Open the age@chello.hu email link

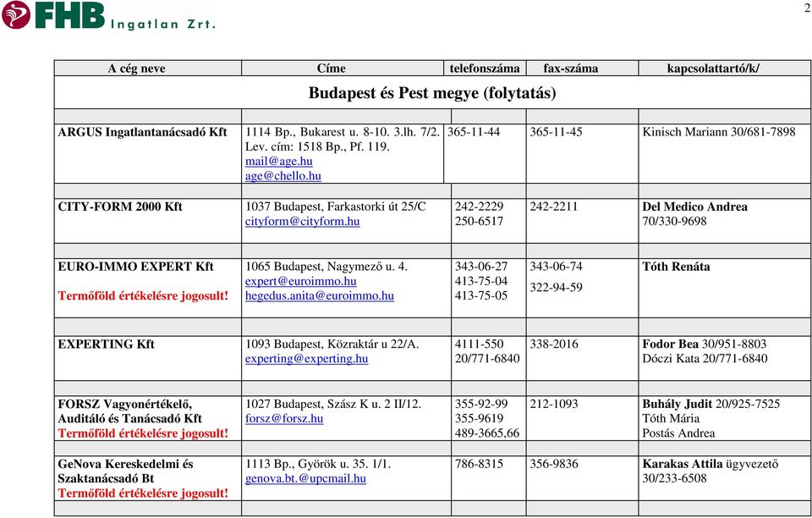[283, 175]
